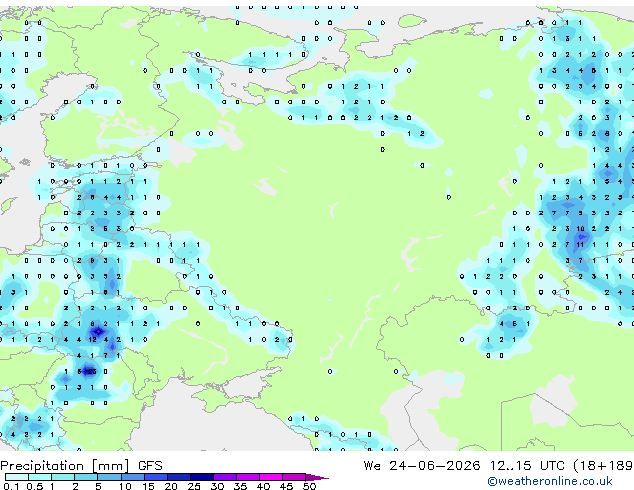Click the legend label '0.1'
This screenshot has height=490, width=634.
tap(12, 486)
